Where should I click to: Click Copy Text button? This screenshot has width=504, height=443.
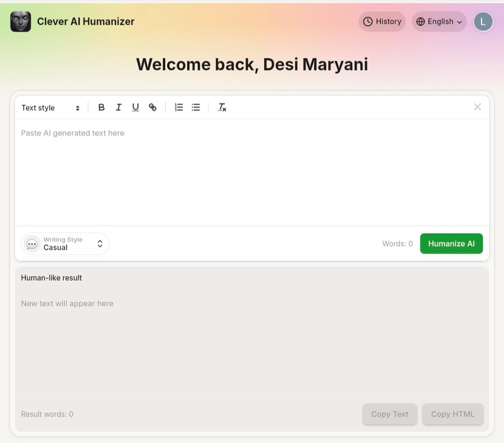click(x=390, y=414)
